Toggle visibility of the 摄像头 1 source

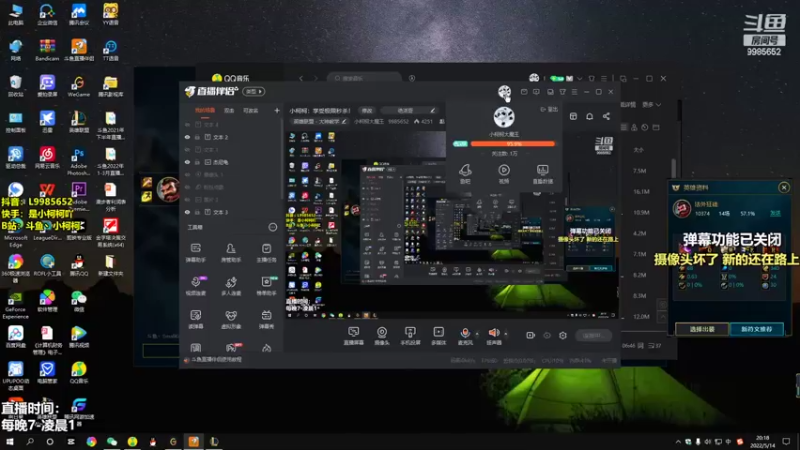187,174
